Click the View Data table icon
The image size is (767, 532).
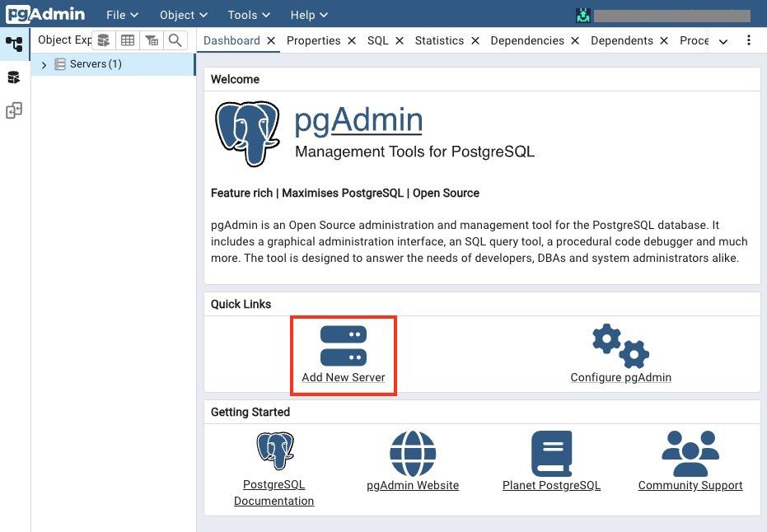tap(127, 40)
